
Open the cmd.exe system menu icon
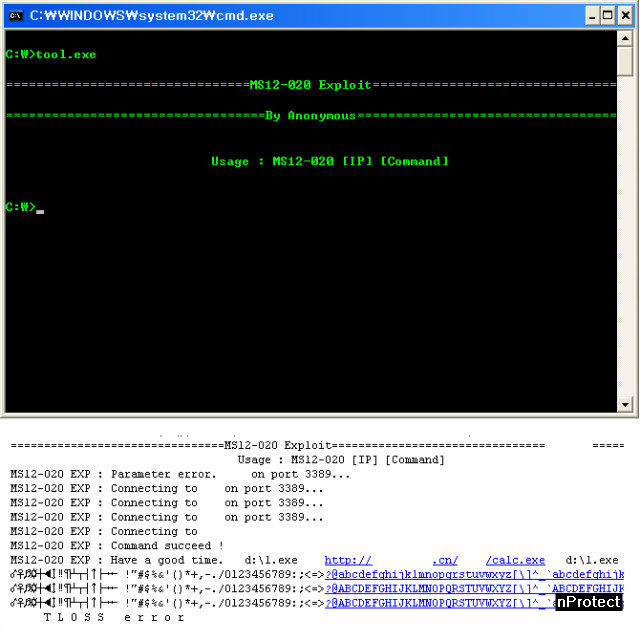pos(15,15)
